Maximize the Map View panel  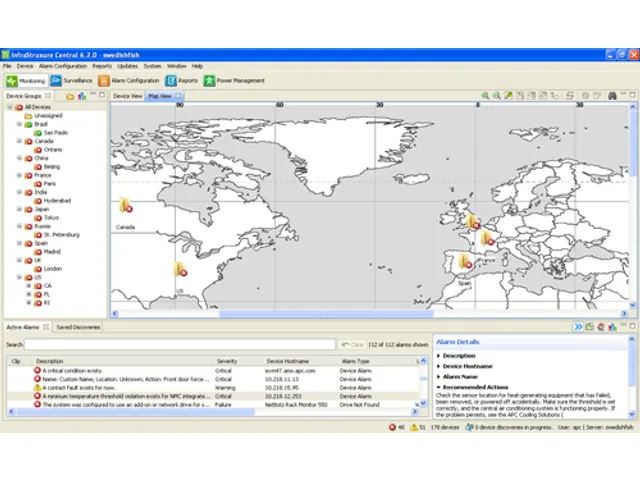(632, 95)
